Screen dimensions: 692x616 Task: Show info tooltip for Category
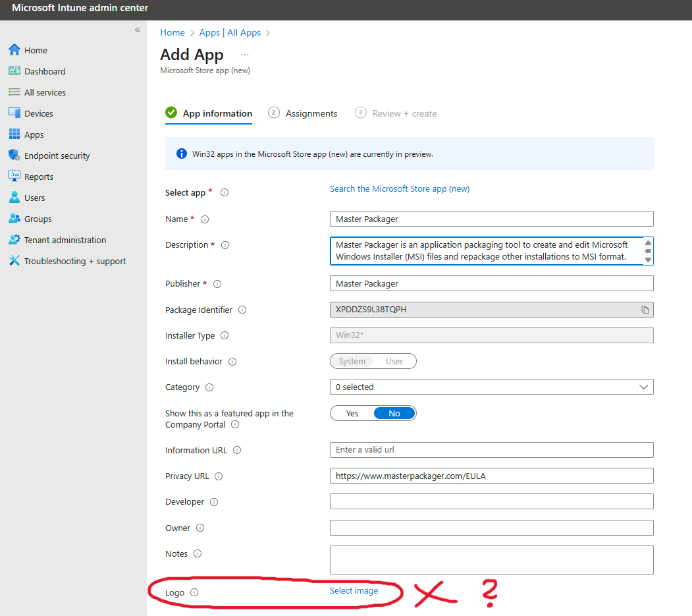209,387
